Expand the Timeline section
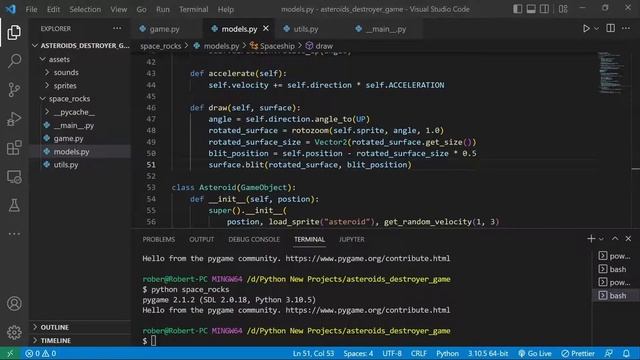 (x=80, y=340)
